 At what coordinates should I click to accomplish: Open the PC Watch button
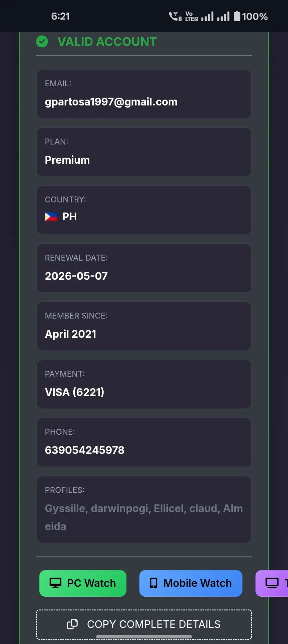83,583
